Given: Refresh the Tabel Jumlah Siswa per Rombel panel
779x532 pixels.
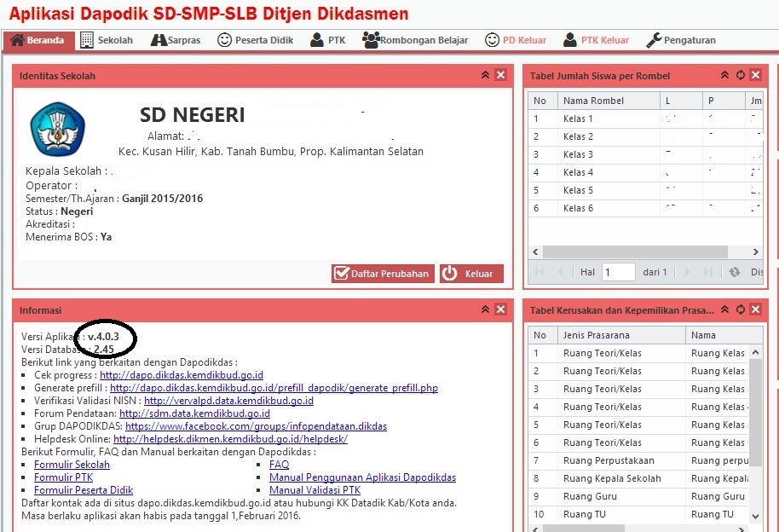Looking at the screenshot, I should (741, 75).
